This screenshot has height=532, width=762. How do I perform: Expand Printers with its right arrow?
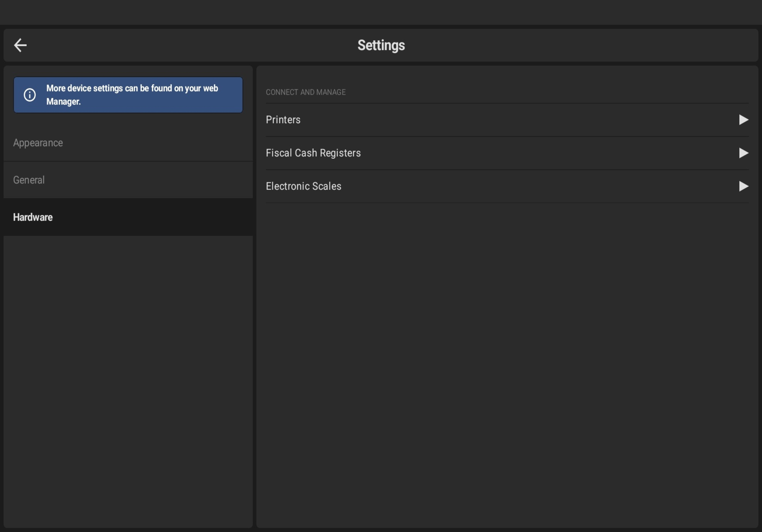coord(743,120)
